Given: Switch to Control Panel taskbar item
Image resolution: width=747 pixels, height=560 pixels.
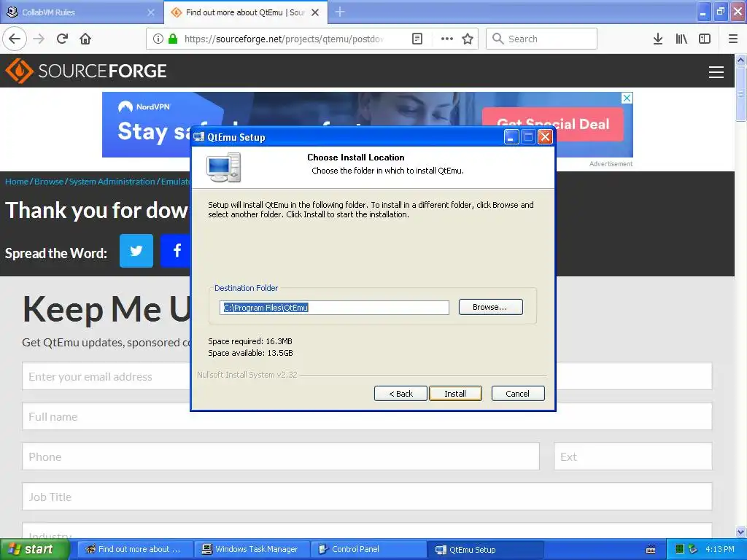Looking at the screenshot, I should [x=369, y=549].
